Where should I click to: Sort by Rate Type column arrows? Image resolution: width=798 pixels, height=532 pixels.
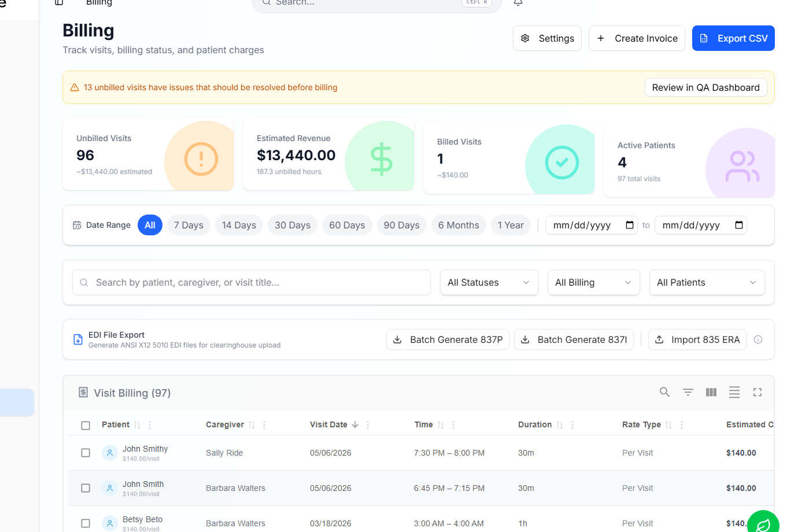668,425
